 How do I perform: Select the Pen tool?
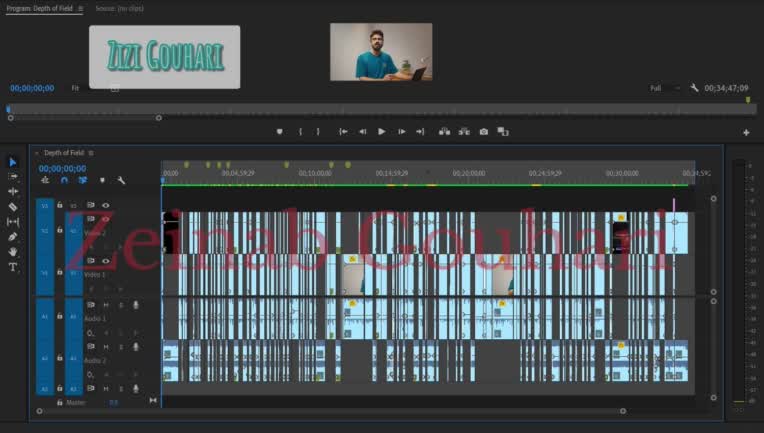tap(13, 237)
